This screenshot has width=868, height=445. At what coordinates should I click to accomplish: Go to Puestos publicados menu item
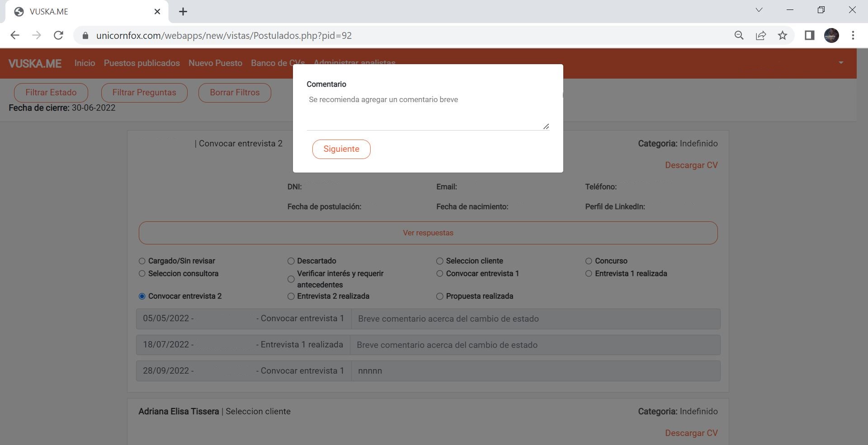(x=142, y=63)
